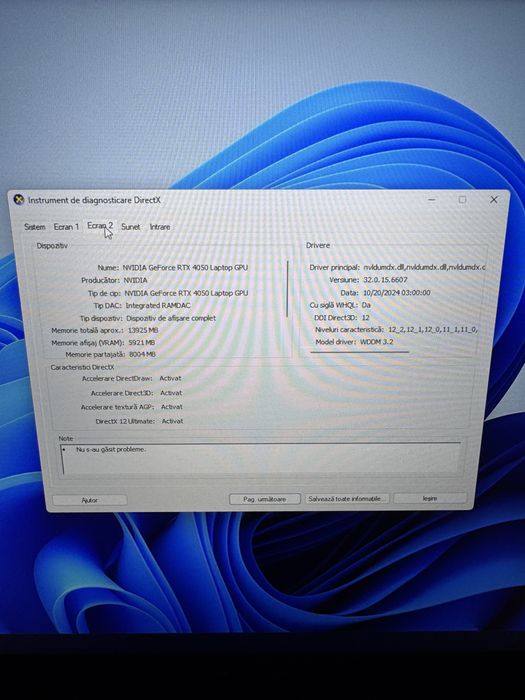Image resolution: width=525 pixels, height=700 pixels.
Task: Click Accelerare Direct3D Activat value
Action: click(171, 393)
